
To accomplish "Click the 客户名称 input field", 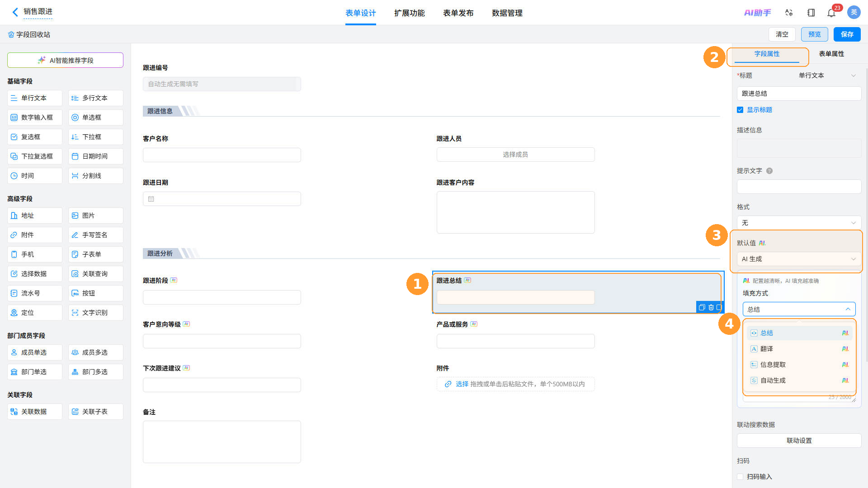I will click(222, 155).
